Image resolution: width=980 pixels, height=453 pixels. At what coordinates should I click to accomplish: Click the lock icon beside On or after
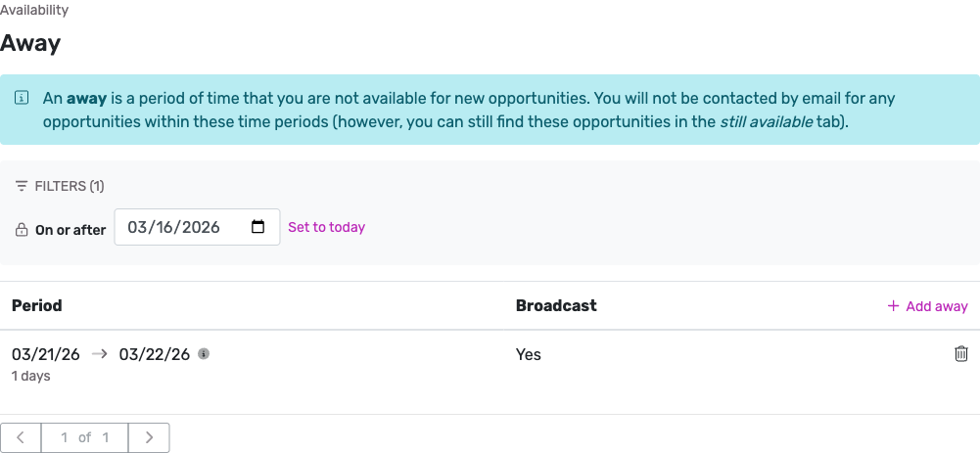[22, 230]
